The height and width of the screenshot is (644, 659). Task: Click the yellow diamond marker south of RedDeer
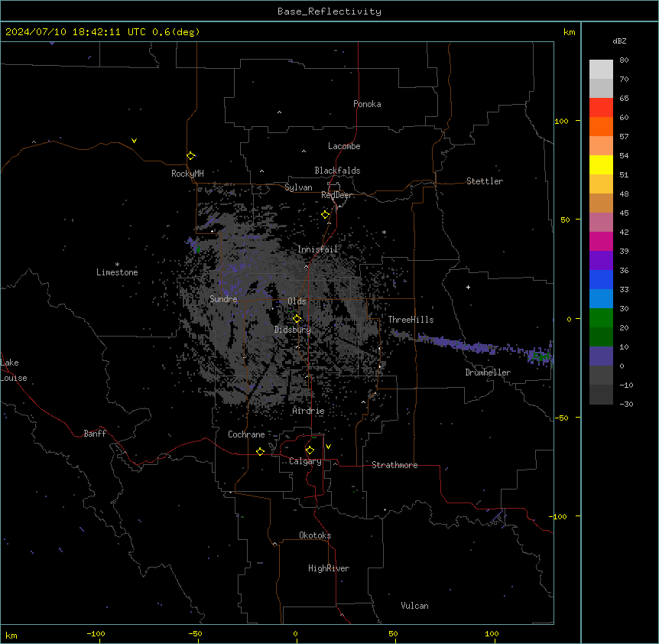[326, 215]
